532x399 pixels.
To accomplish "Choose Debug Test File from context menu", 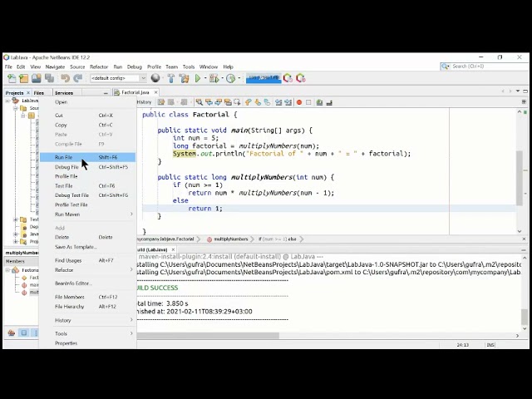I will (87, 195).
